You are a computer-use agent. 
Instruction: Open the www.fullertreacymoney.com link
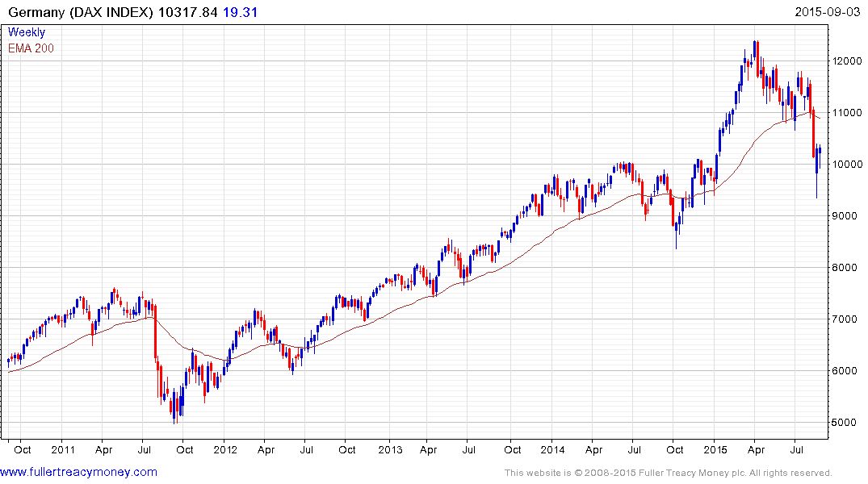point(78,472)
